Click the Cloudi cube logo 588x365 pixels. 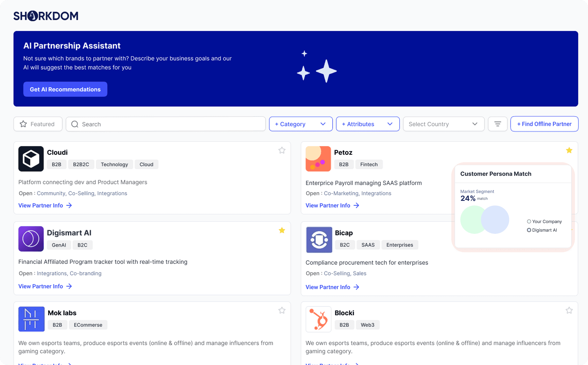tap(31, 159)
